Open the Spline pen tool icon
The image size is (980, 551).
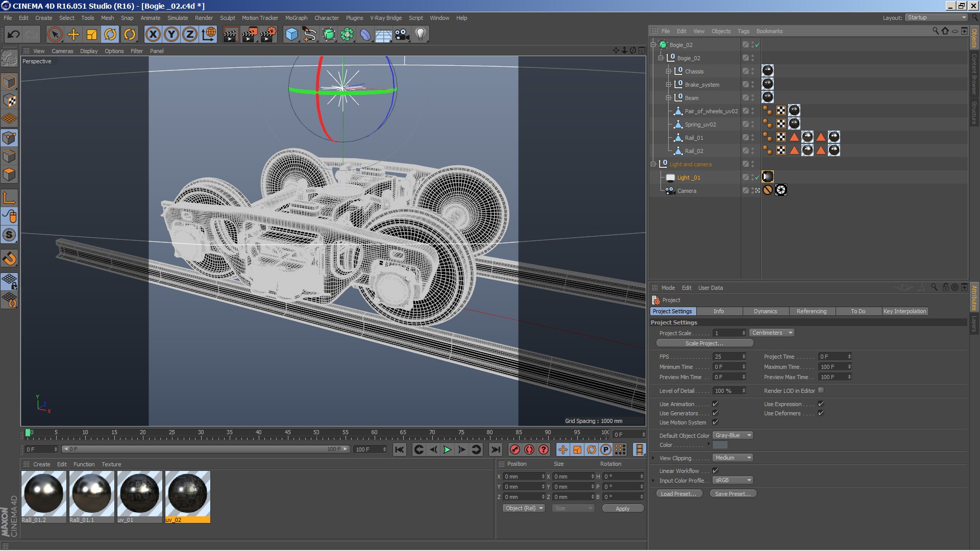pos(309,35)
